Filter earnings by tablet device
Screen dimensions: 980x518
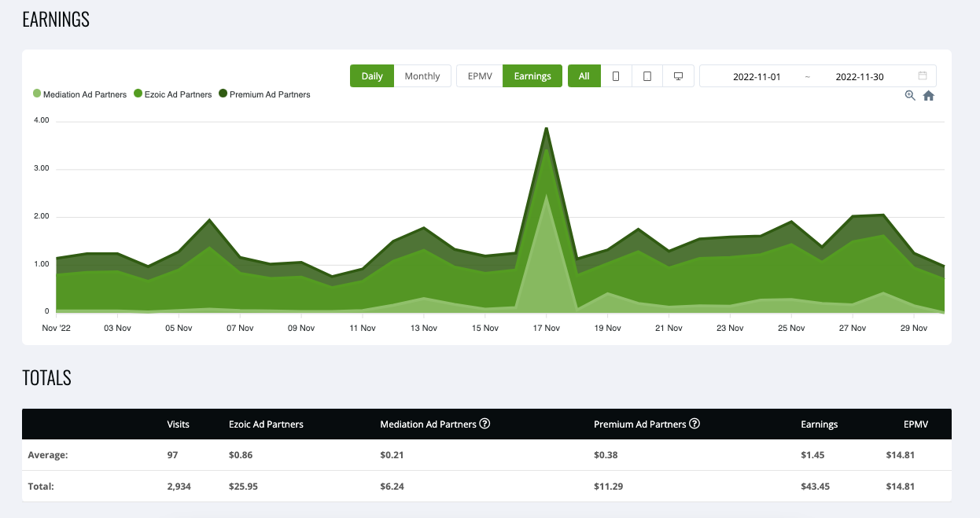(x=647, y=76)
